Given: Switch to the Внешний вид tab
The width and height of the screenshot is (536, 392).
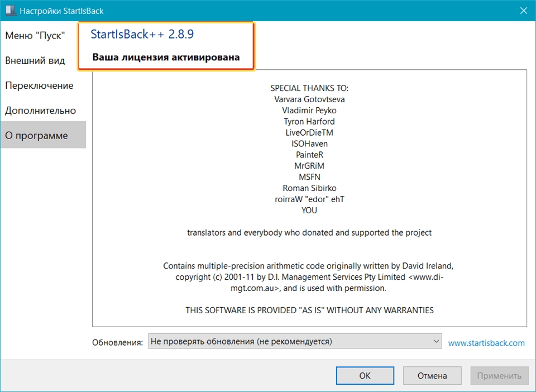Looking at the screenshot, I should (35, 60).
